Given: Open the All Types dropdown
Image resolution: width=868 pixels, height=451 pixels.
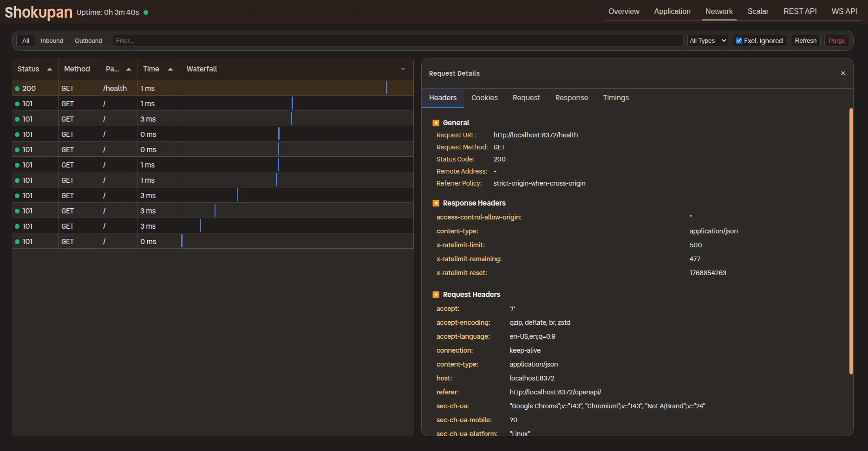Looking at the screenshot, I should click(707, 40).
